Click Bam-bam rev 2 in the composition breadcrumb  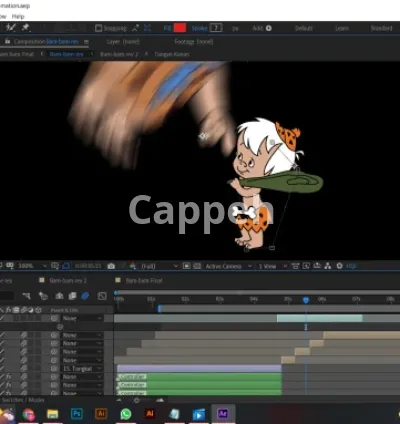point(119,54)
